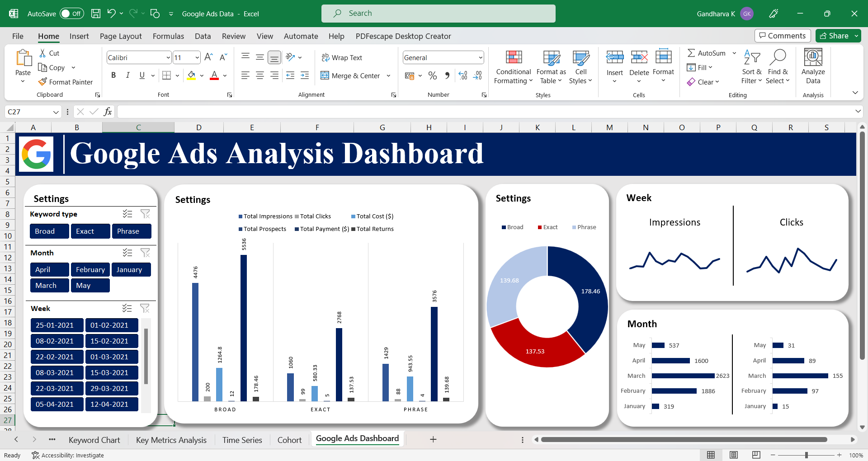Switch to Keyword Chart sheet tab
The image size is (868, 461).
click(x=94, y=440)
